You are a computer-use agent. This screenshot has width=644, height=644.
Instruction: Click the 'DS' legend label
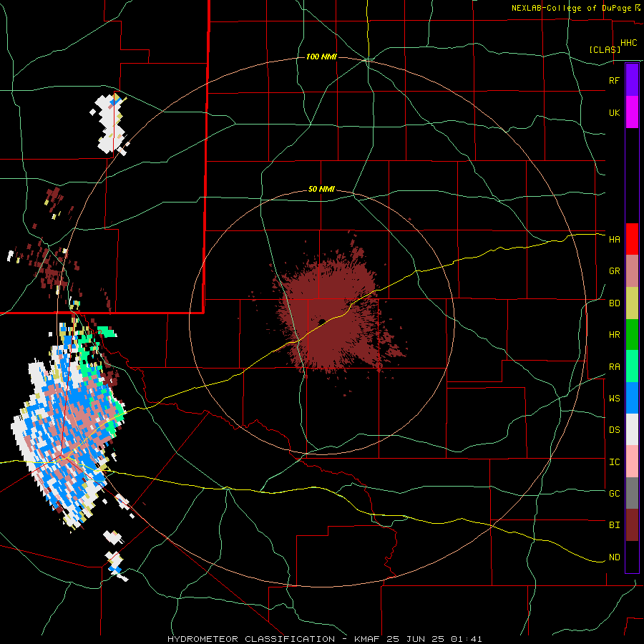click(x=614, y=429)
